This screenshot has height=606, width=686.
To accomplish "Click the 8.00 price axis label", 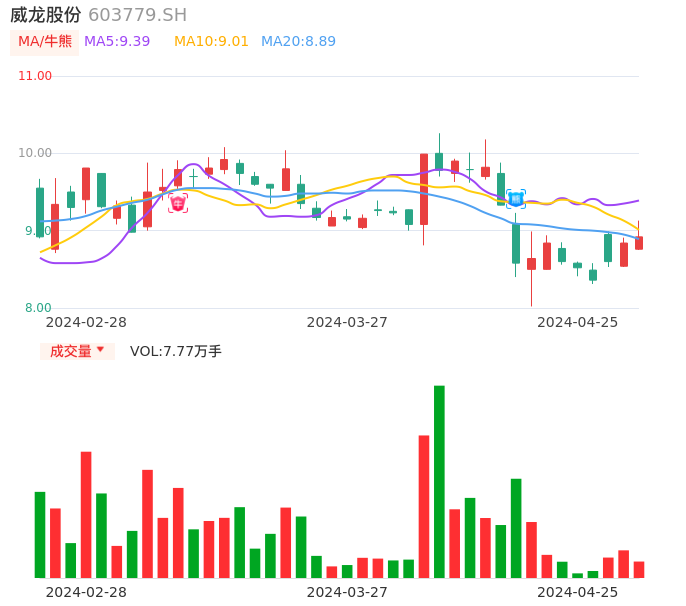I will [38, 308].
